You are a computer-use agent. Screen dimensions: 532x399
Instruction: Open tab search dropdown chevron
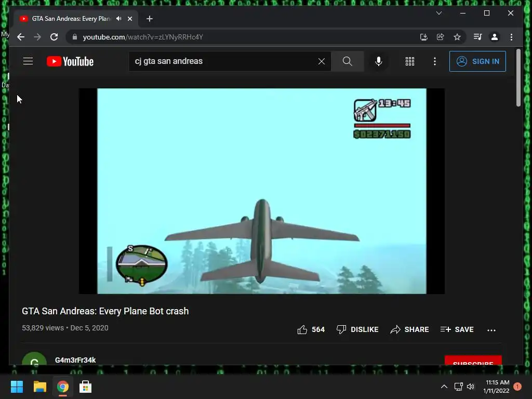tap(439, 13)
